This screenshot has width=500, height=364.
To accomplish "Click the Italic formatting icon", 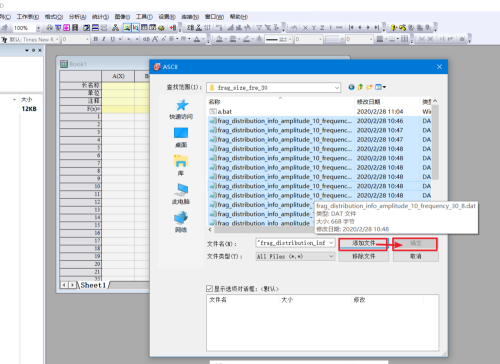I will click(x=104, y=39).
